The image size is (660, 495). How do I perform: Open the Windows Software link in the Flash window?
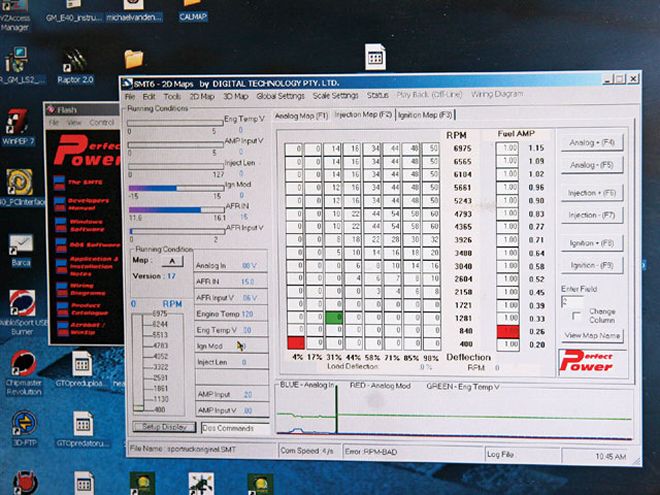click(80, 226)
